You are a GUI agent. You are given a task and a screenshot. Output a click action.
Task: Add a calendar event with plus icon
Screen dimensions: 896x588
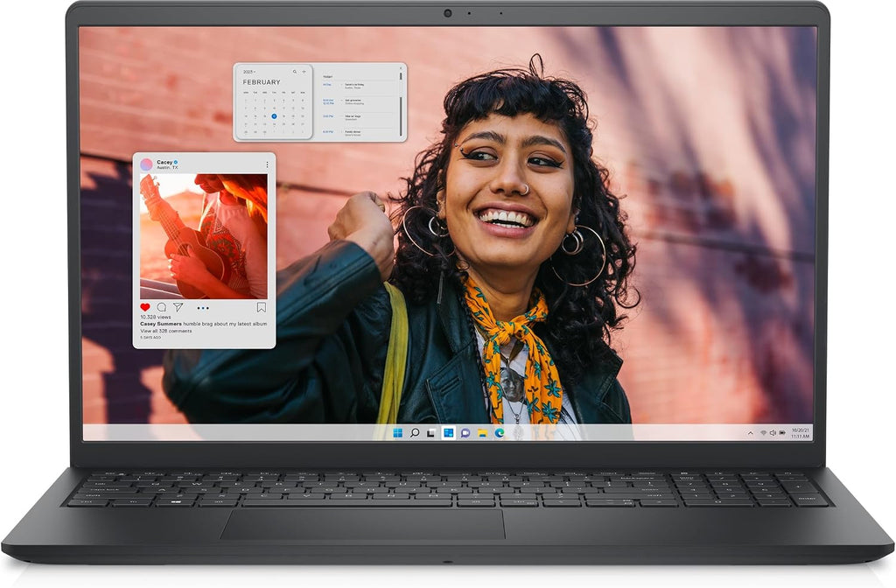304,72
